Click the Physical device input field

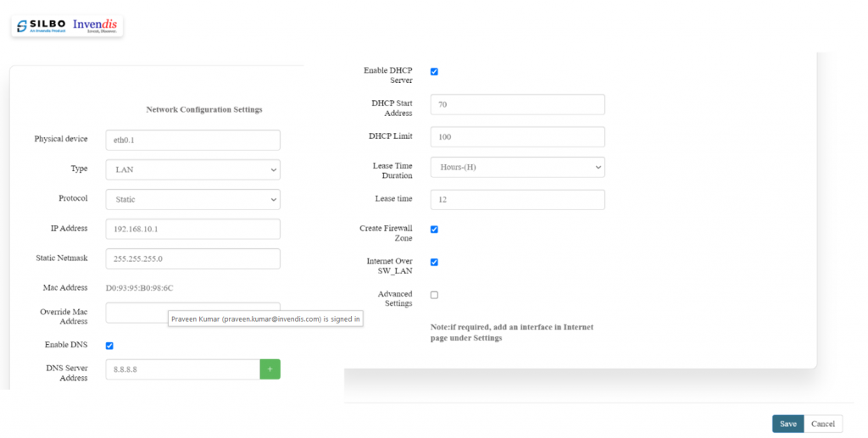(x=192, y=140)
